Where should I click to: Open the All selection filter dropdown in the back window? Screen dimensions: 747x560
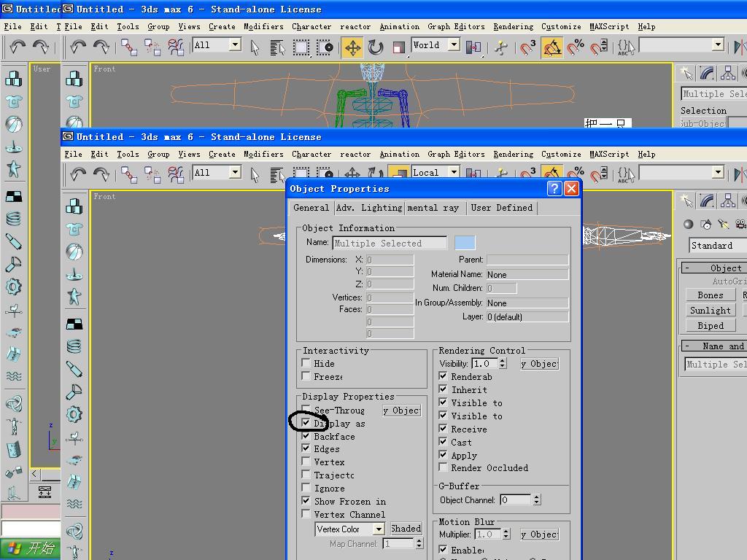click(x=235, y=44)
